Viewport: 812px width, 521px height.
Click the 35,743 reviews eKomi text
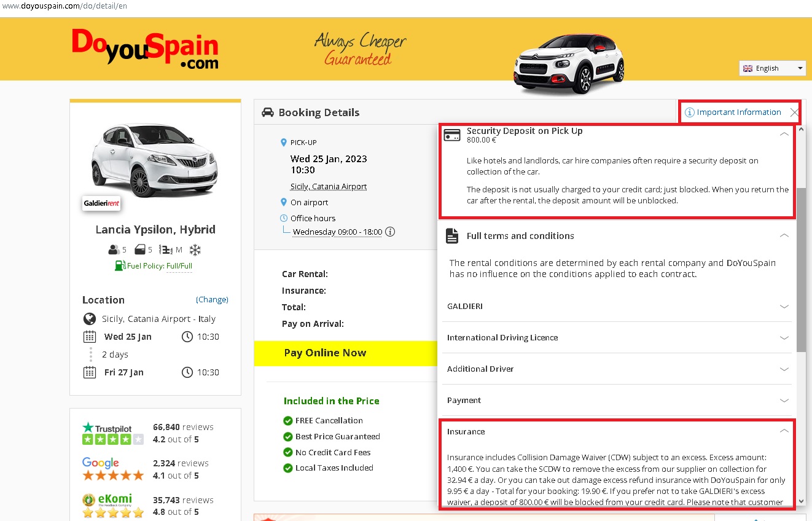tap(183, 500)
